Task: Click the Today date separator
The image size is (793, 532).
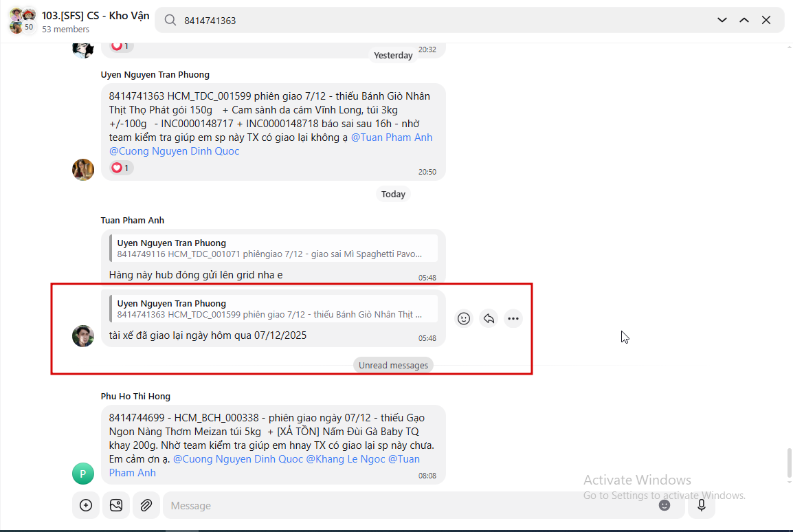Action: pyautogui.click(x=393, y=195)
